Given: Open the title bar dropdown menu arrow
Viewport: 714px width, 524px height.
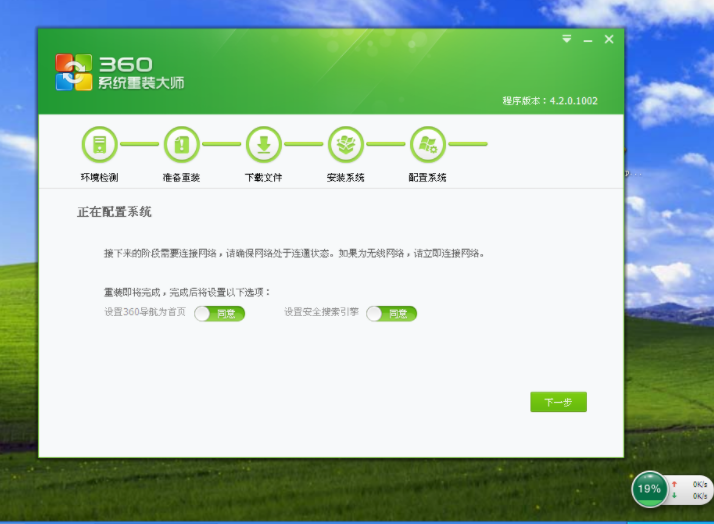Looking at the screenshot, I should click(x=566, y=39).
